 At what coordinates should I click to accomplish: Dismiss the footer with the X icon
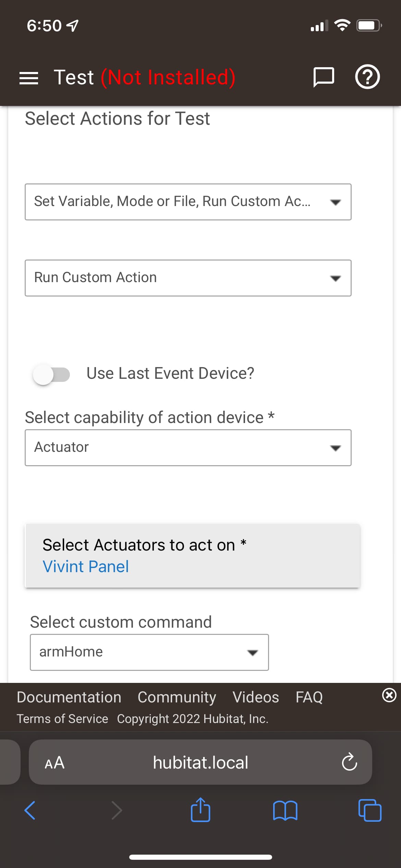coord(389,695)
